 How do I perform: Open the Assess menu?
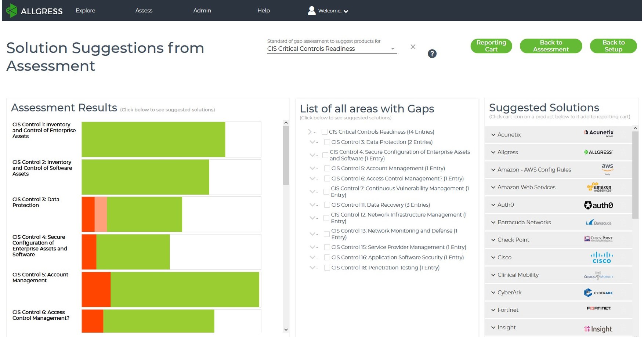tap(144, 11)
